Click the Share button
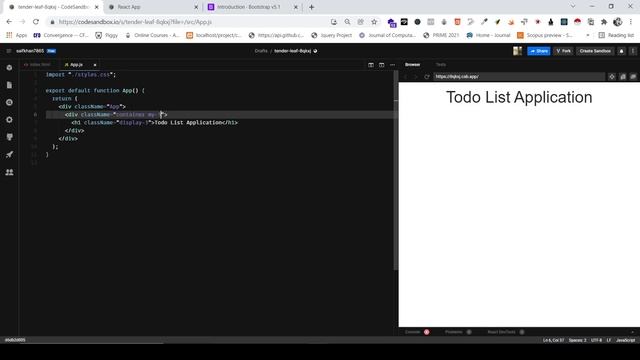640x360 pixels. pyautogui.click(x=539, y=51)
